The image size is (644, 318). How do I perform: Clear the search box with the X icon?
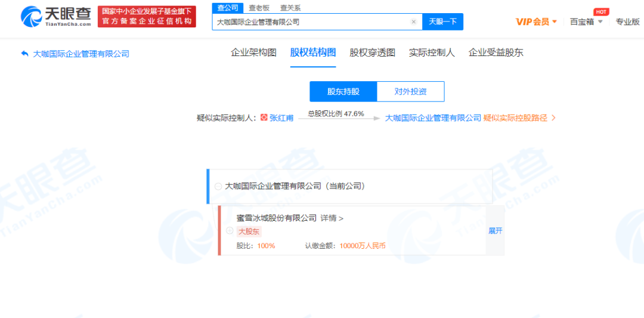point(414,21)
